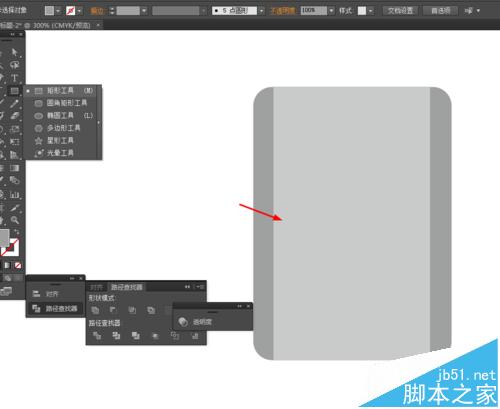Change the screen mode at the toolbox bottom
The image size is (500, 409).
tap(6, 291)
